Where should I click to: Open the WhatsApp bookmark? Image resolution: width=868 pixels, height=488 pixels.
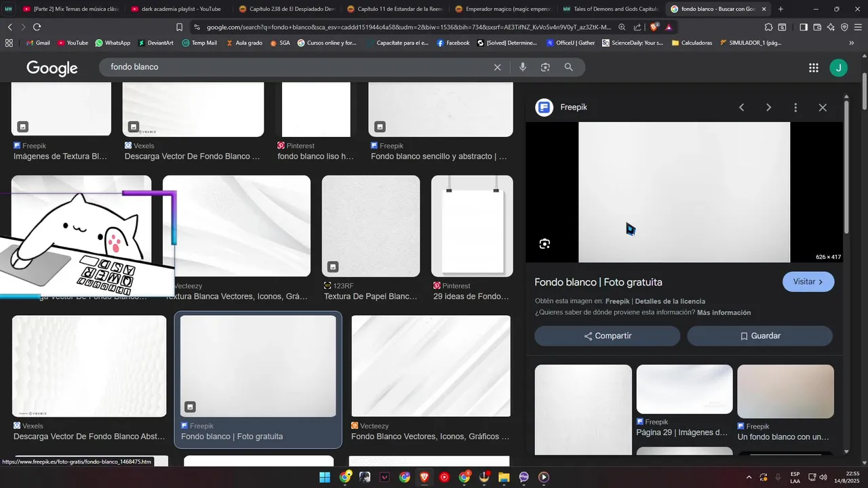pyautogui.click(x=113, y=43)
